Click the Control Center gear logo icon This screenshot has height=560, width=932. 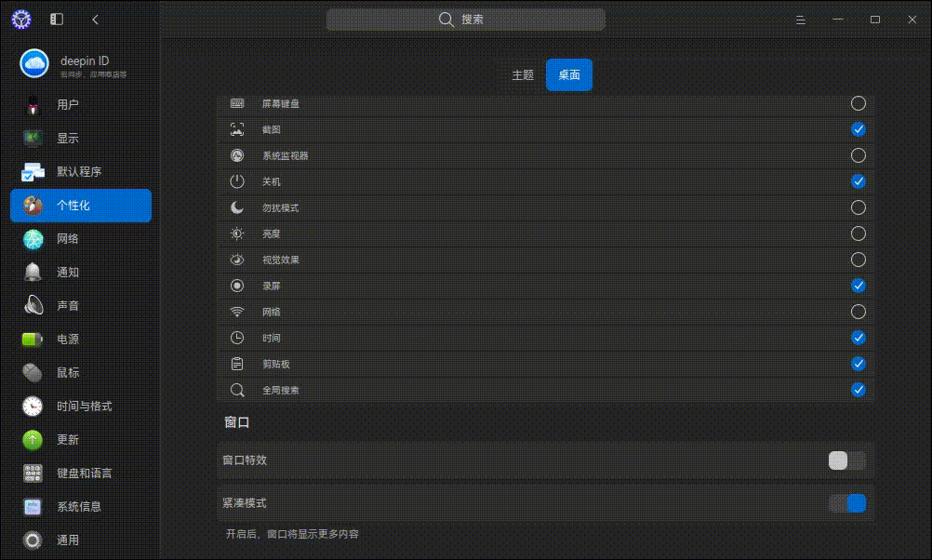(x=21, y=19)
